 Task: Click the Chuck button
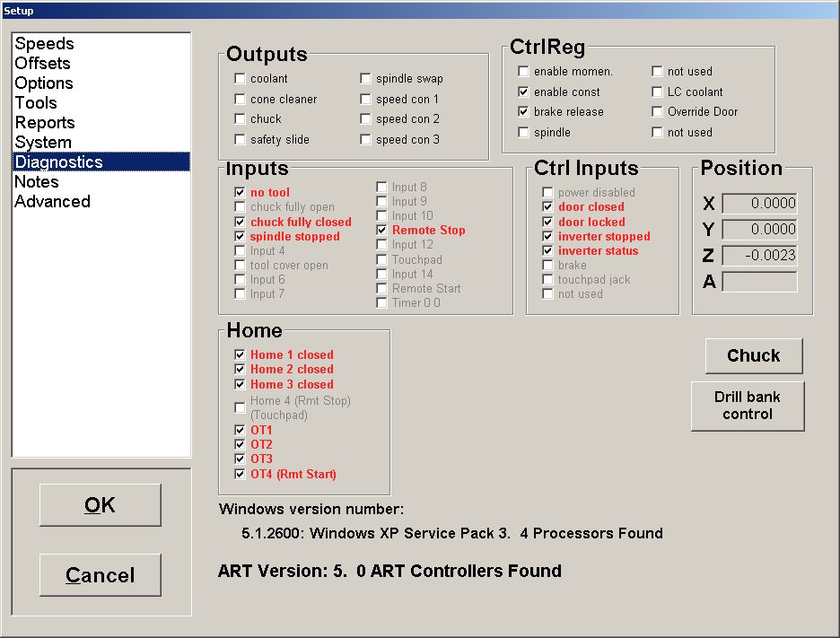pyautogui.click(x=753, y=356)
